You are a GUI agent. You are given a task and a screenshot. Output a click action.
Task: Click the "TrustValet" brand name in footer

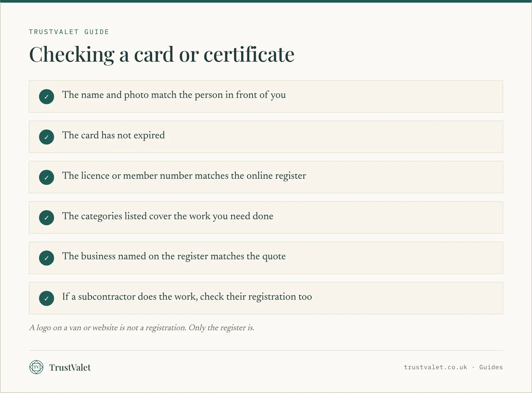70,367
